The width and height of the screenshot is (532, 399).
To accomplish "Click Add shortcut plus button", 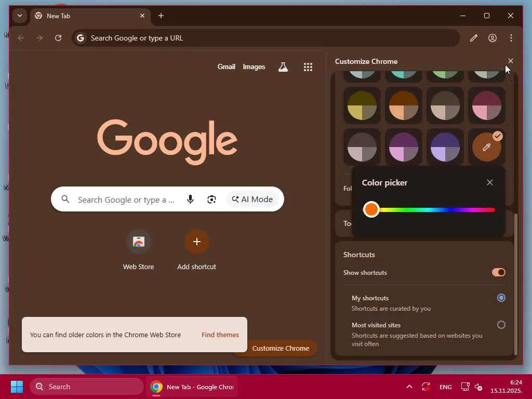I will (197, 242).
